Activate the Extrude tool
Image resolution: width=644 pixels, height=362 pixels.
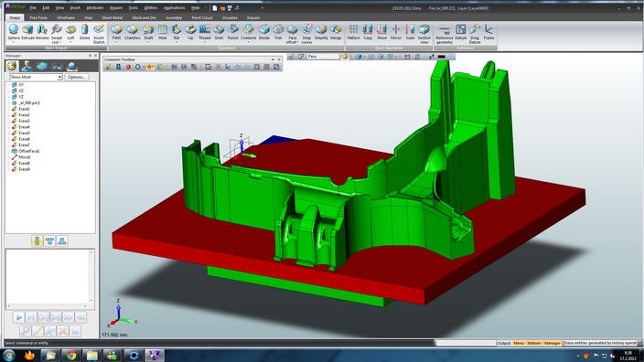27,32
